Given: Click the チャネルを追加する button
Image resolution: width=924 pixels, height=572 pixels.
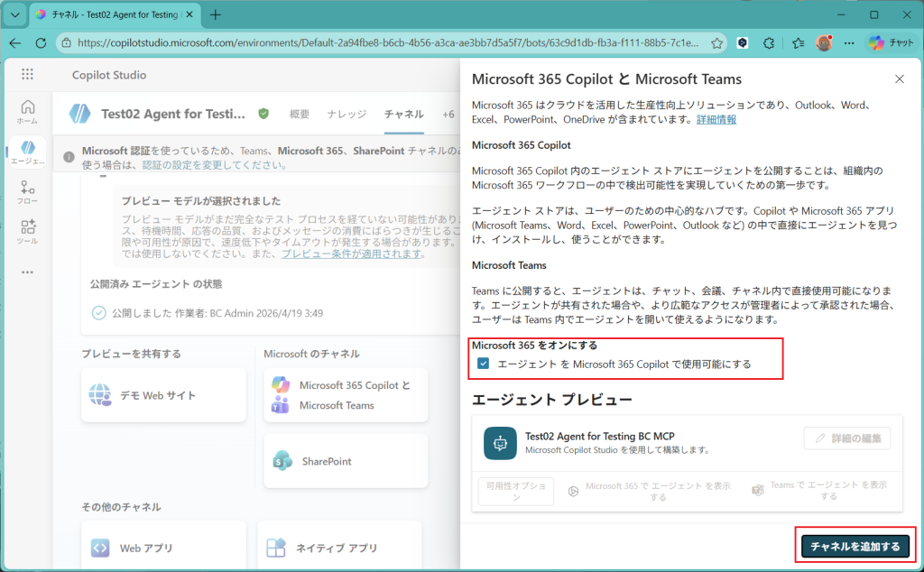Looking at the screenshot, I should [854, 547].
